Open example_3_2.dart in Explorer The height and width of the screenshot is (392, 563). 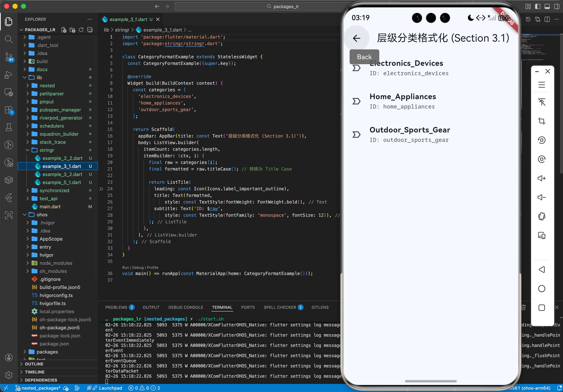(x=62, y=174)
